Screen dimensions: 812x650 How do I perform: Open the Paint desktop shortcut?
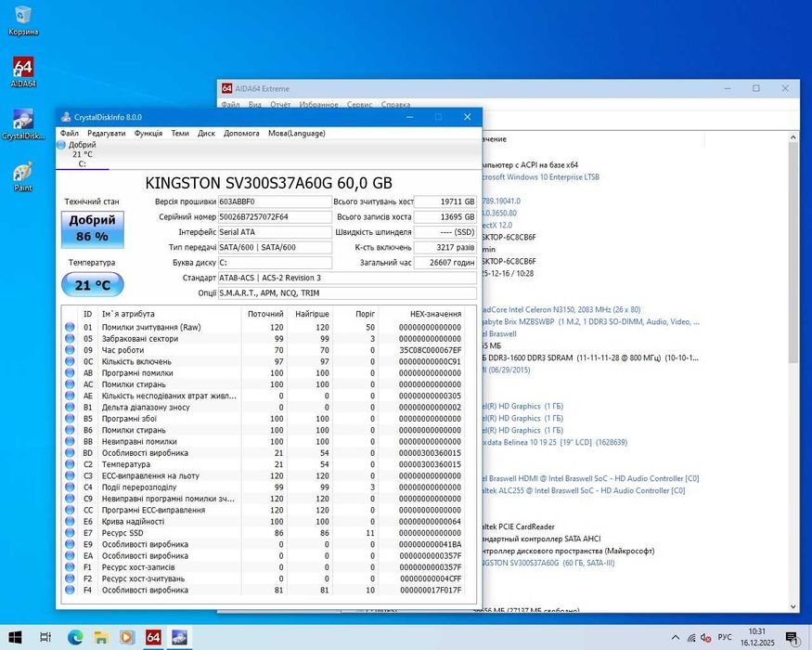point(23,173)
